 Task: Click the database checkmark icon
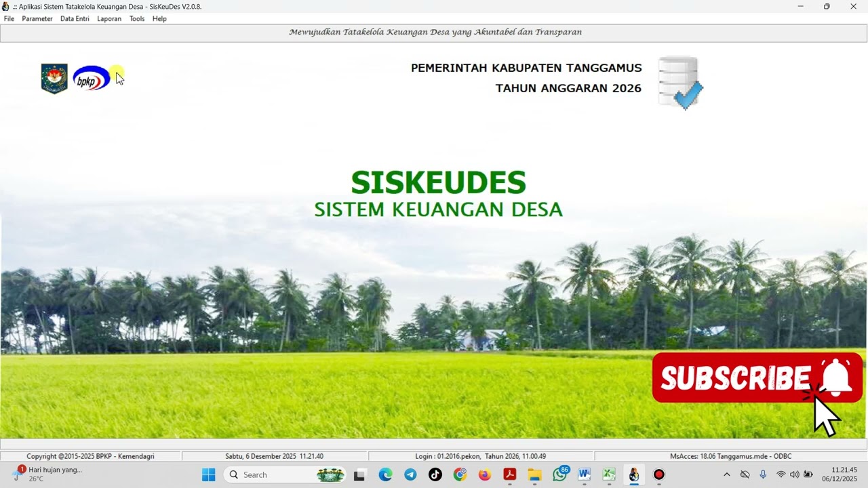[680, 83]
